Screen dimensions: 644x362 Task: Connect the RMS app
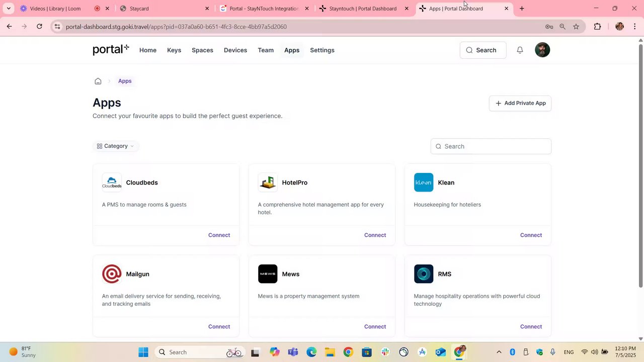531,327
